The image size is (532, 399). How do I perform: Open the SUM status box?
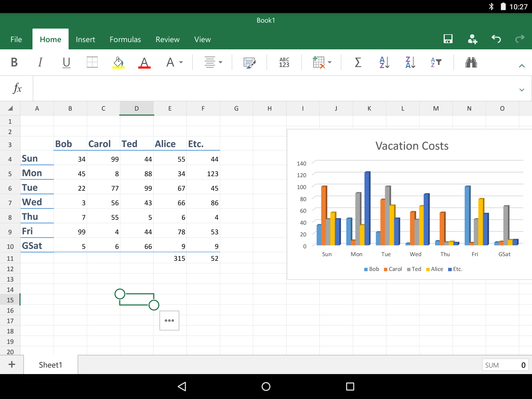[505, 365]
